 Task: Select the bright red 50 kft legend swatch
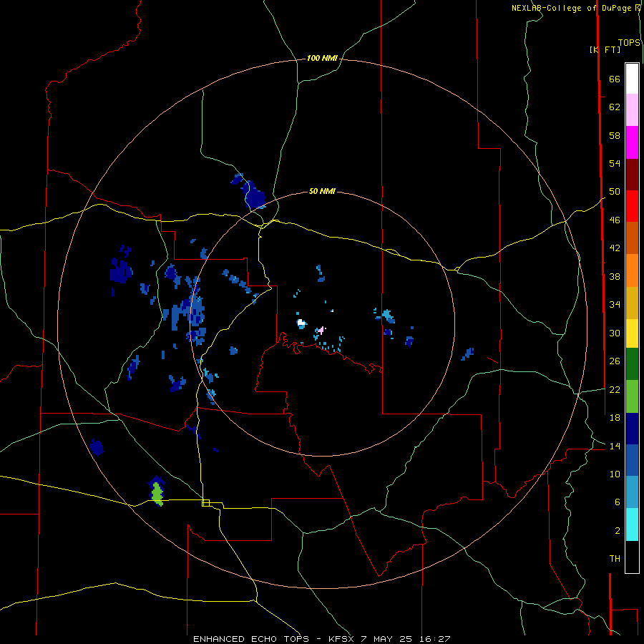(x=632, y=206)
